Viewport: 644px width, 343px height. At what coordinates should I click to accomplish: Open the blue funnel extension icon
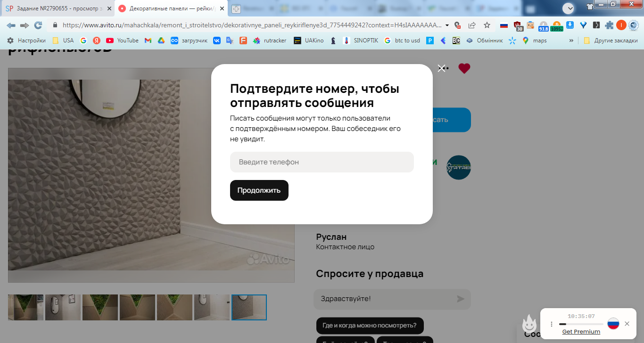pos(583,25)
